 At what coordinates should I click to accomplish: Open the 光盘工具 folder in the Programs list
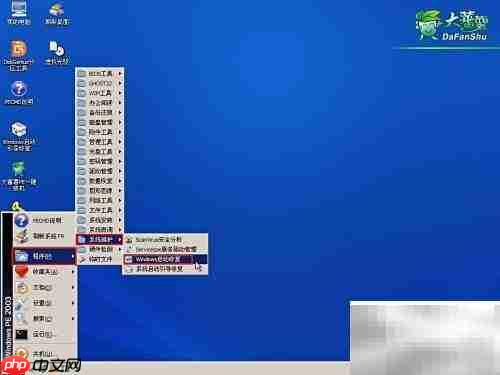[x=100, y=152]
